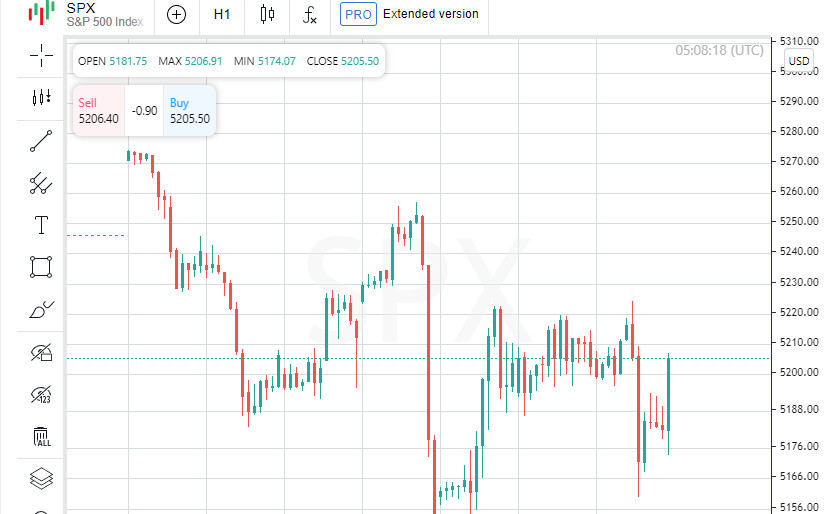This screenshot has height=514, width=835.
Task: Add symbol with the plus icon
Action: [x=176, y=14]
